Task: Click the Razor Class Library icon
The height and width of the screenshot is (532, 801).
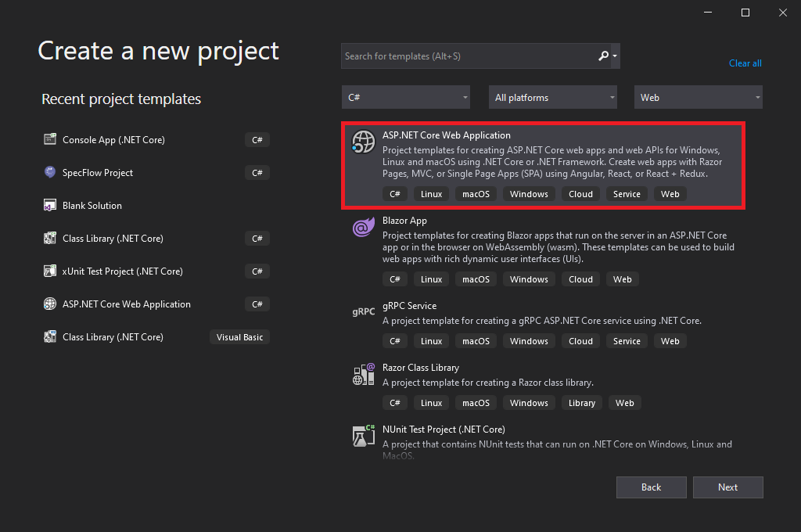Action: [363, 374]
